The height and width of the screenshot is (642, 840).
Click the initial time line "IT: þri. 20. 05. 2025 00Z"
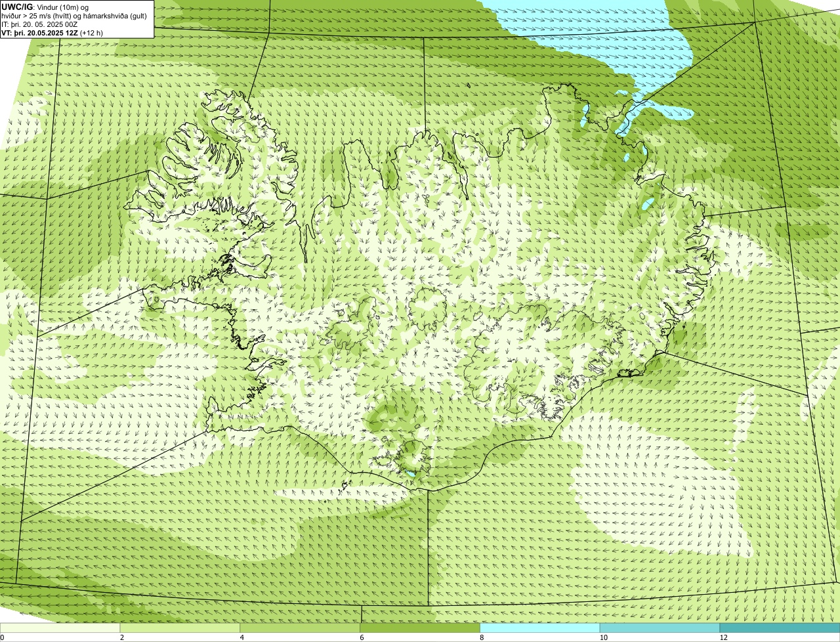pyautogui.click(x=39, y=24)
